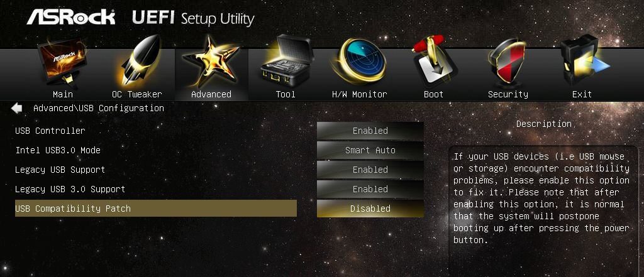This screenshot has width=644, height=277.
Task: Select the USB Controller setting row
Action: tap(156, 131)
